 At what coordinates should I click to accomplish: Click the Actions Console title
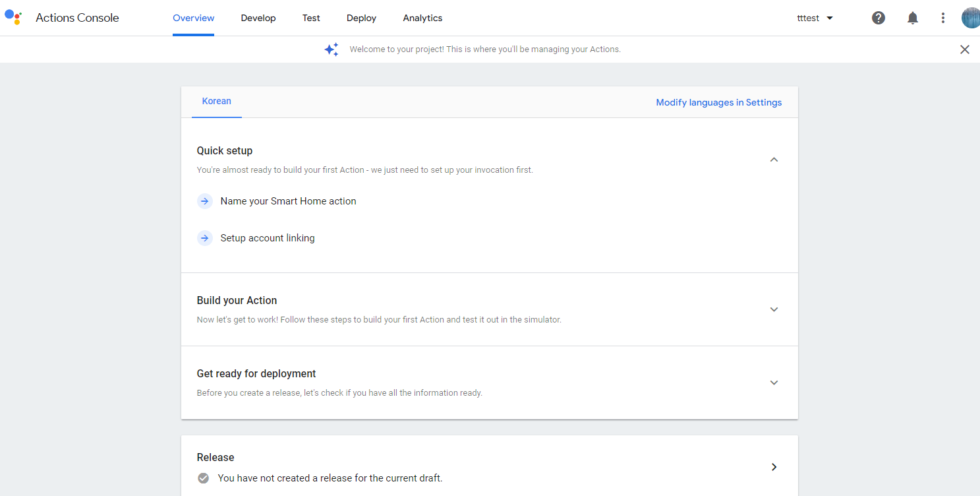tap(77, 18)
